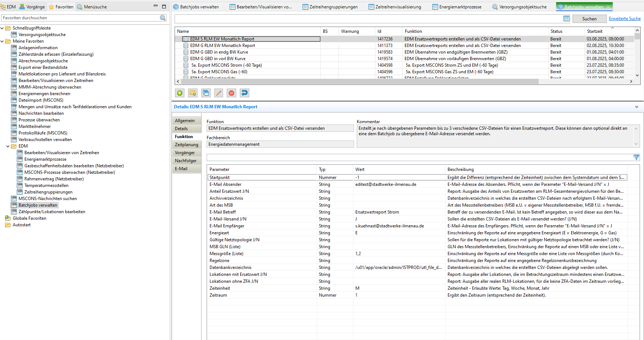Click the copy windows icon in toolbar
The height and width of the screenshot is (340, 644).
(x=206, y=93)
